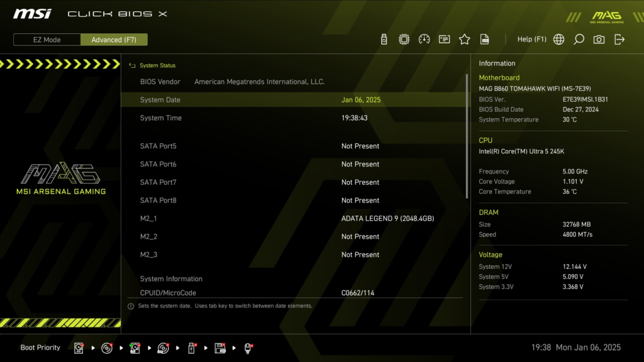
Task: Open Hardware Monitor via the gauge icon
Action: click(425, 39)
